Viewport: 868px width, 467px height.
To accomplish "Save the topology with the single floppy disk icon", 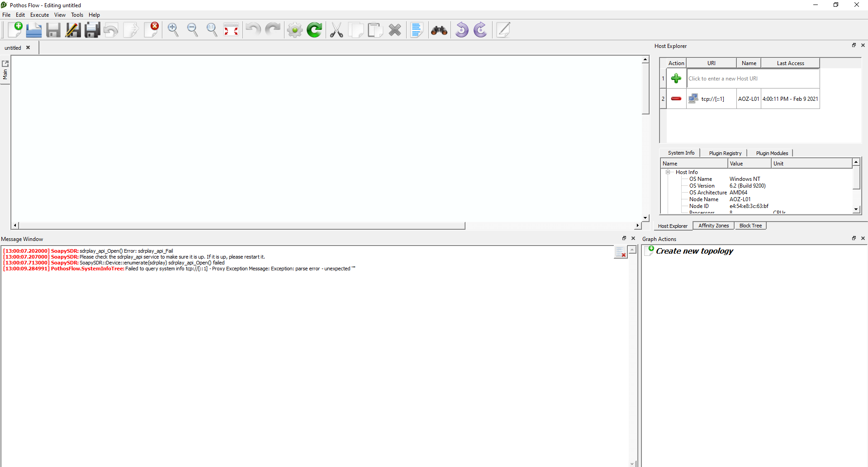I will pos(53,30).
